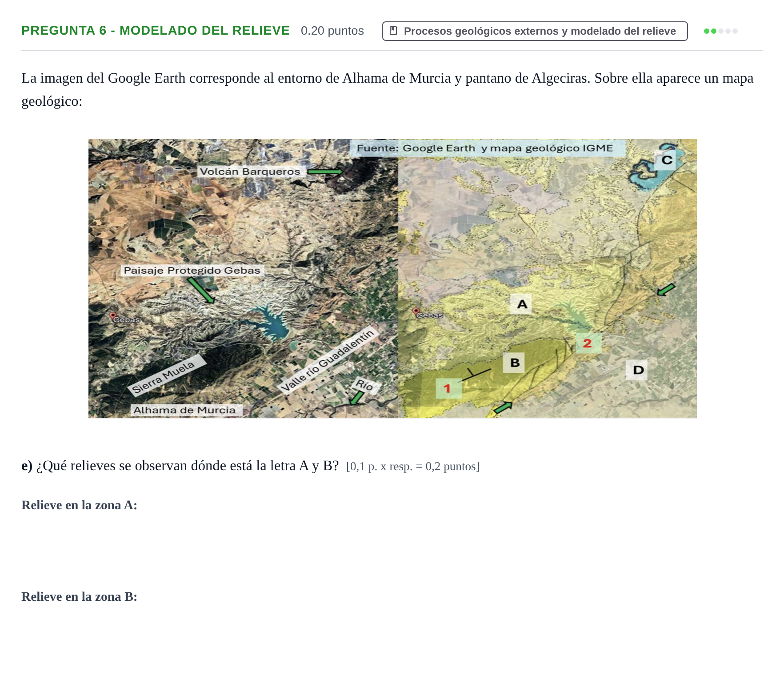The height and width of the screenshot is (687, 784).
Task: Click the difficulty dots indicator
Action: pyautogui.click(x=720, y=31)
